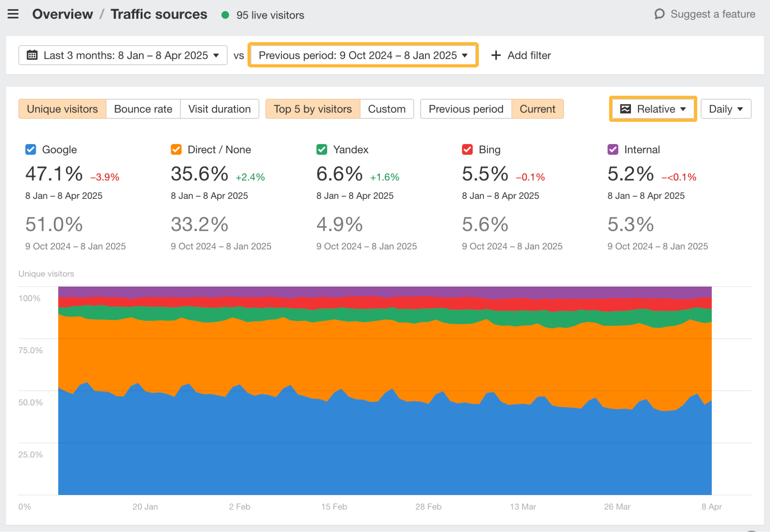The width and height of the screenshot is (770, 532).
Task: Select the Previous period chart toggle
Action: [x=466, y=109]
